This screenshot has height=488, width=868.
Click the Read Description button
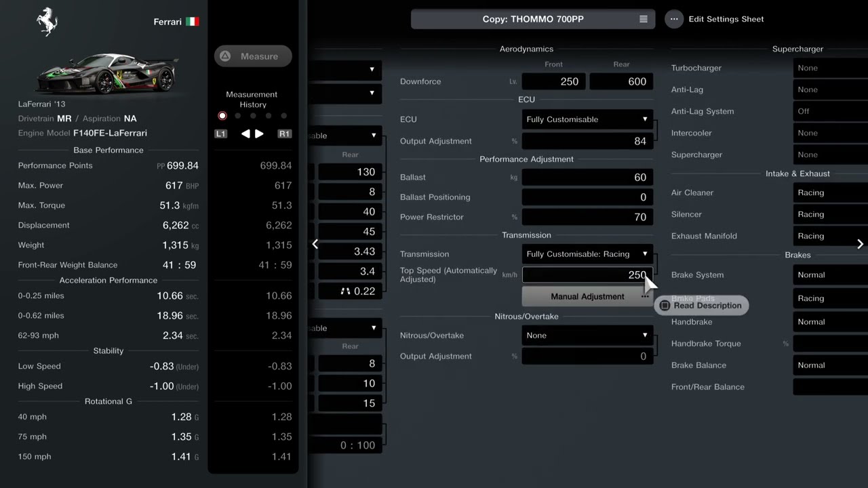coord(701,306)
